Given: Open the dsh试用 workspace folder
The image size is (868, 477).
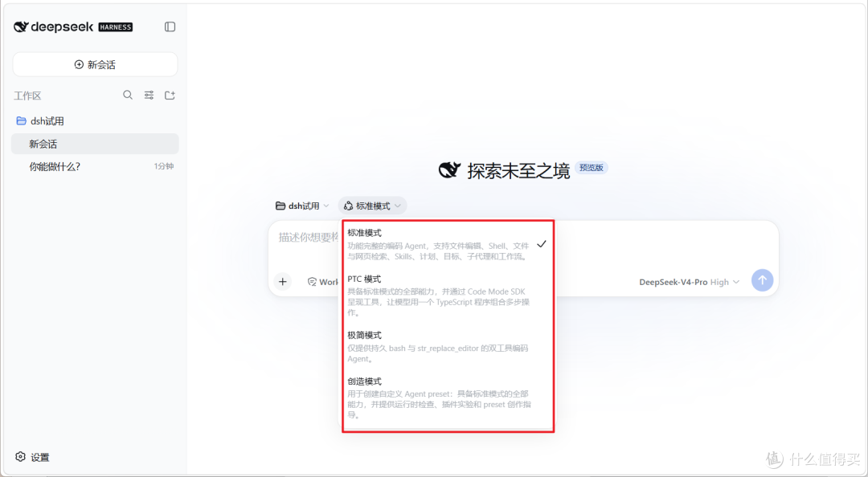Looking at the screenshot, I should pyautogui.click(x=95, y=120).
